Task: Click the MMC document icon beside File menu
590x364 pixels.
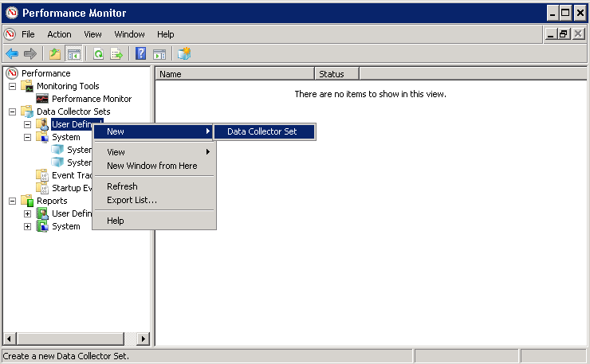Action: coord(10,34)
